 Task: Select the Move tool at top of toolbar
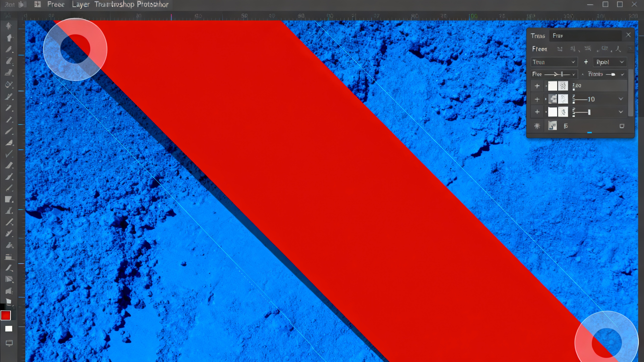tap(9, 25)
